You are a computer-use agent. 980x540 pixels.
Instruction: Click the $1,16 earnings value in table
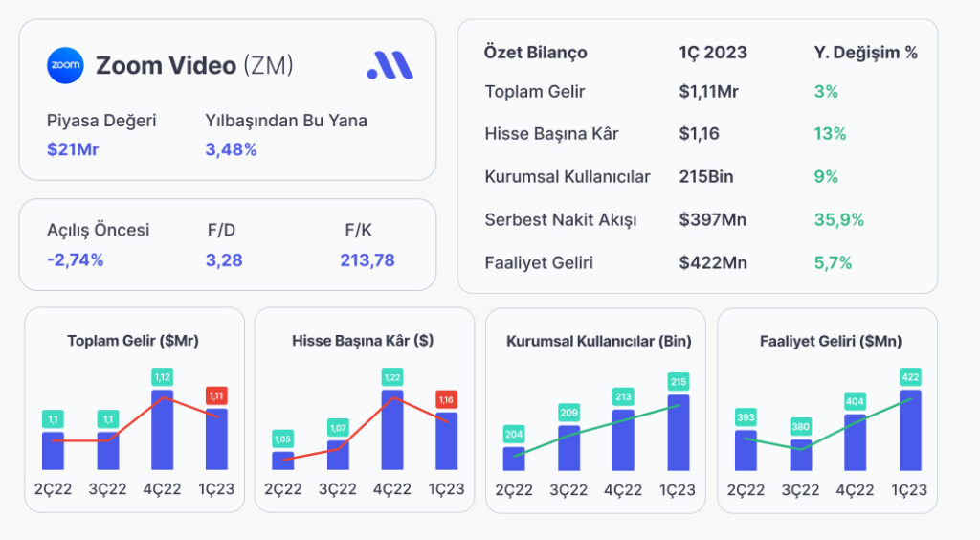pyautogui.click(x=700, y=134)
